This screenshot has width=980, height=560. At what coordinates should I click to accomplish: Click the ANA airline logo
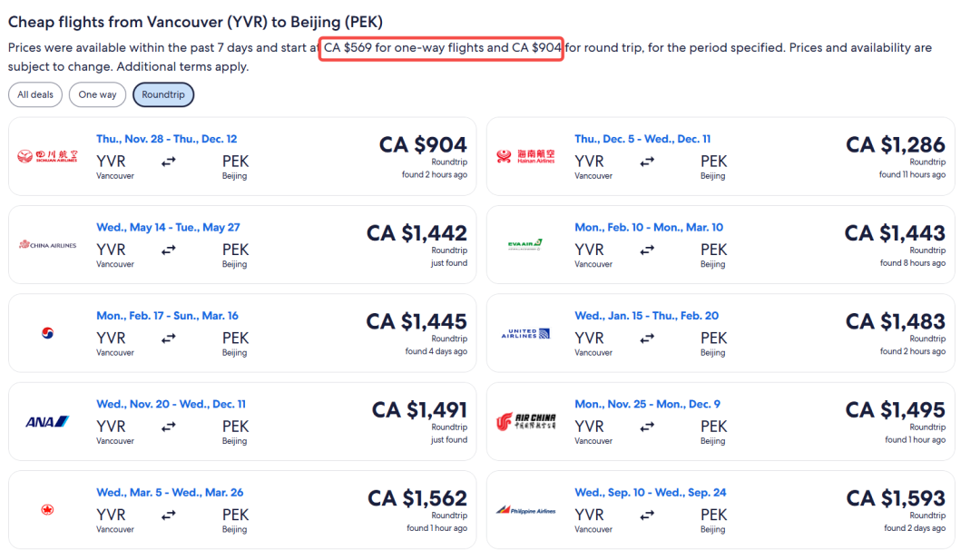47,422
